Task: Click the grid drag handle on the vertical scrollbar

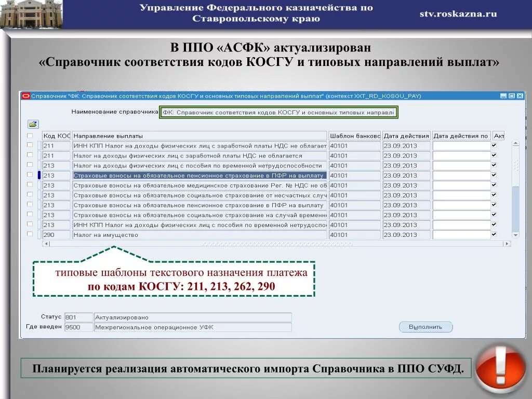Action: point(515,165)
